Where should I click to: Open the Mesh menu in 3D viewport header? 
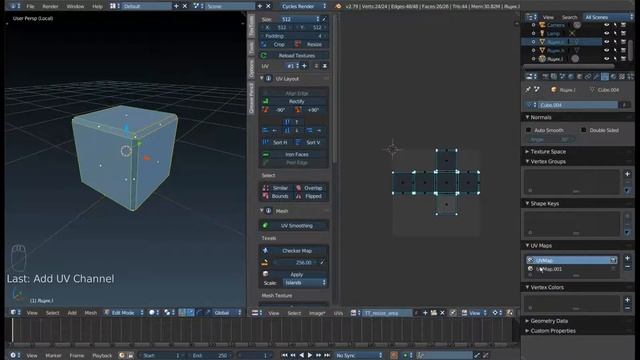pyautogui.click(x=91, y=313)
